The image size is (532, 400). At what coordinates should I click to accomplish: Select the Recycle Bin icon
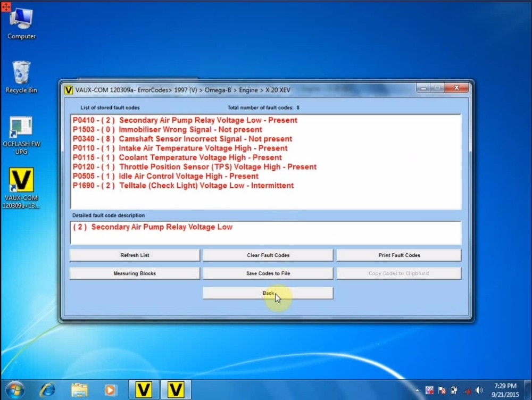click(x=21, y=77)
